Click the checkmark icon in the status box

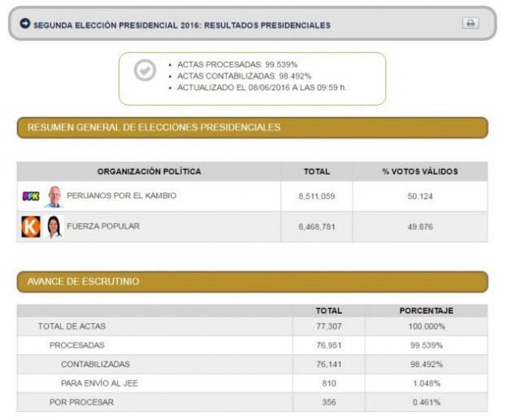coord(145,71)
